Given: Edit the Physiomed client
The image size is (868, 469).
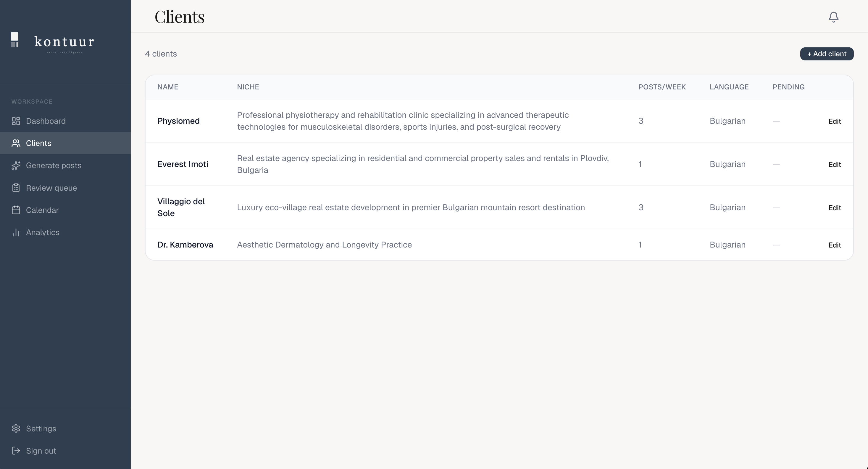Looking at the screenshot, I should [835, 121].
